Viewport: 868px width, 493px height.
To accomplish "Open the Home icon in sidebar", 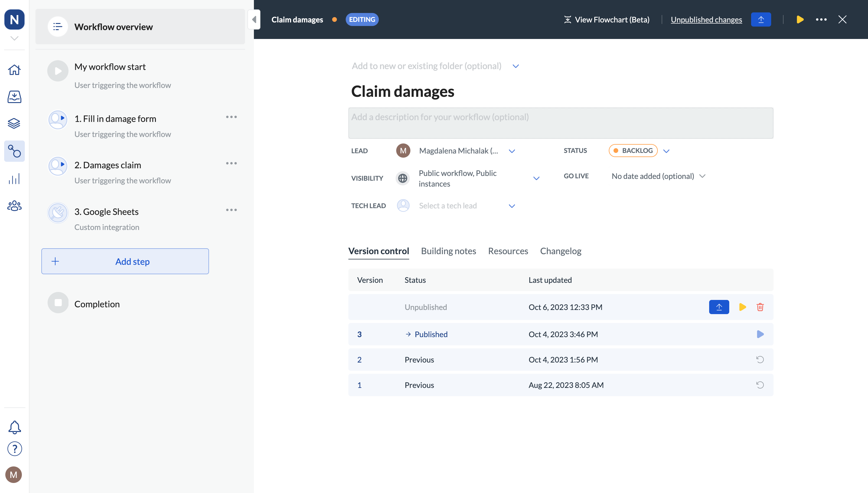I will [x=14, y=70].
